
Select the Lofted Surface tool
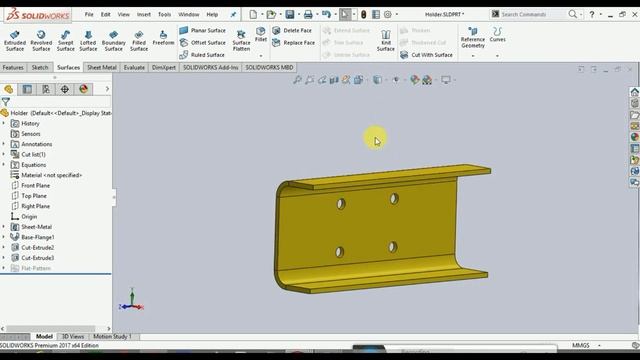88,40
